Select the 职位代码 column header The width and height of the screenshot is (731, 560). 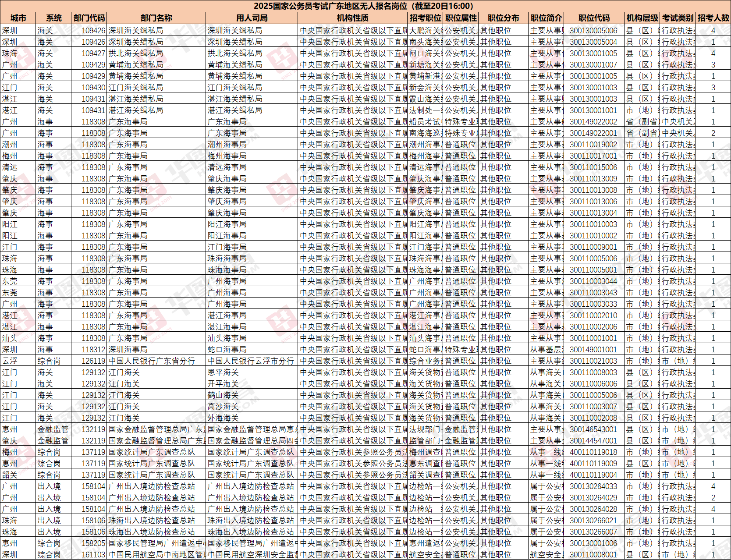594,18
